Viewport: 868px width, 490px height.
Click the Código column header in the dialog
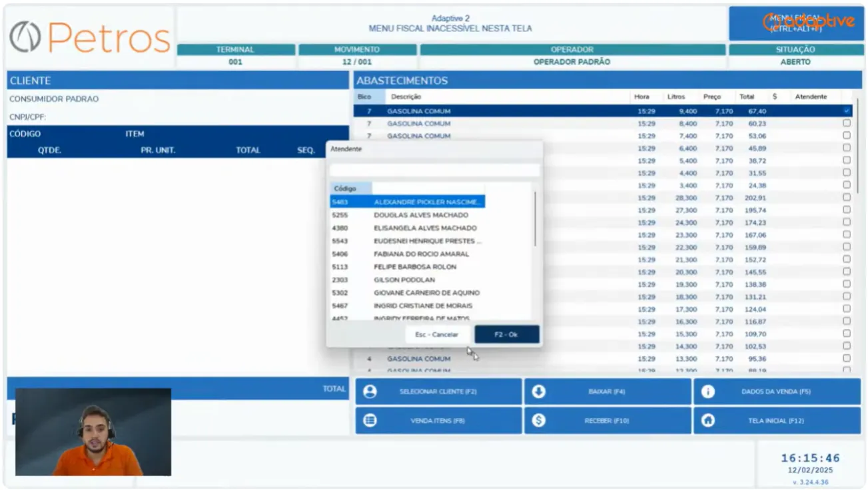pyautogui.click(x=350, y=189)
